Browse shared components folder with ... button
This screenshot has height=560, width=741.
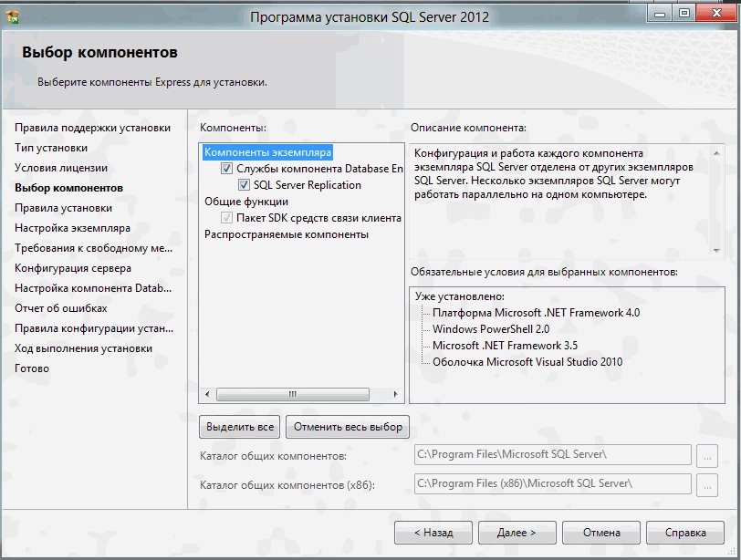(x=707, y=455)
